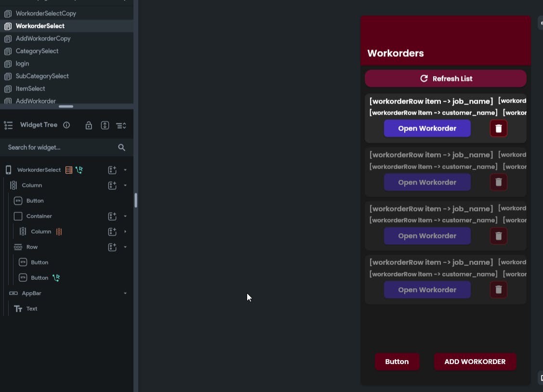Select the Text widget under AppBar
543x392 pixels.
[32, 309]
